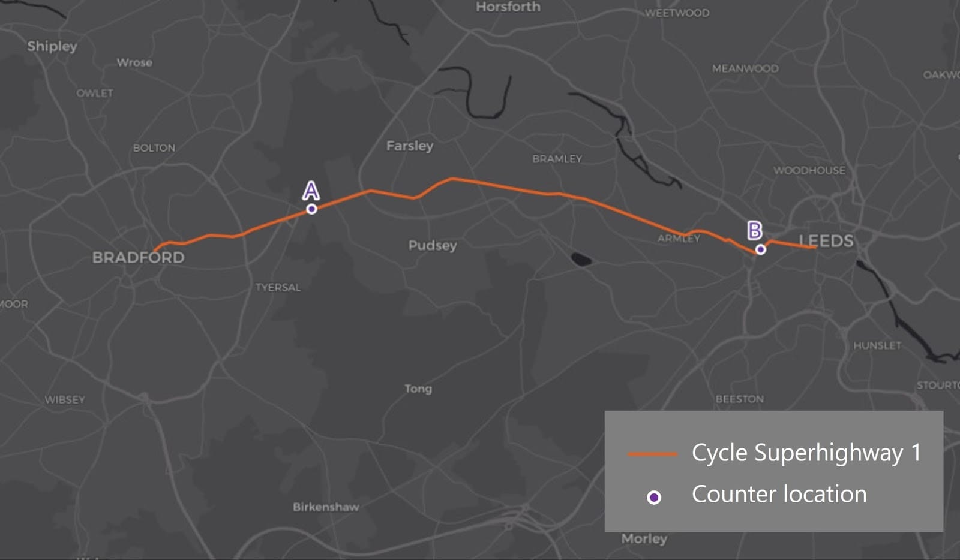Click counter location marker B
960x560 pixels.
[x=760, y=249]
